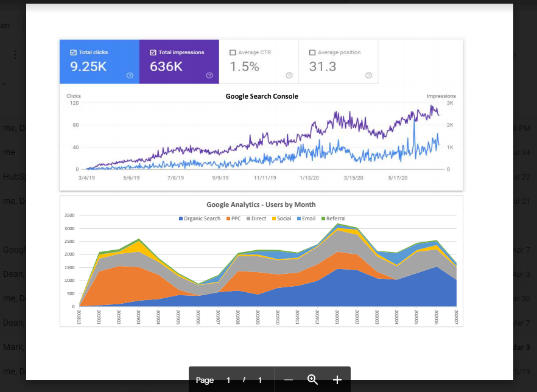
Task: Check the Average CTR checkbox
Action: click(233, 52)
